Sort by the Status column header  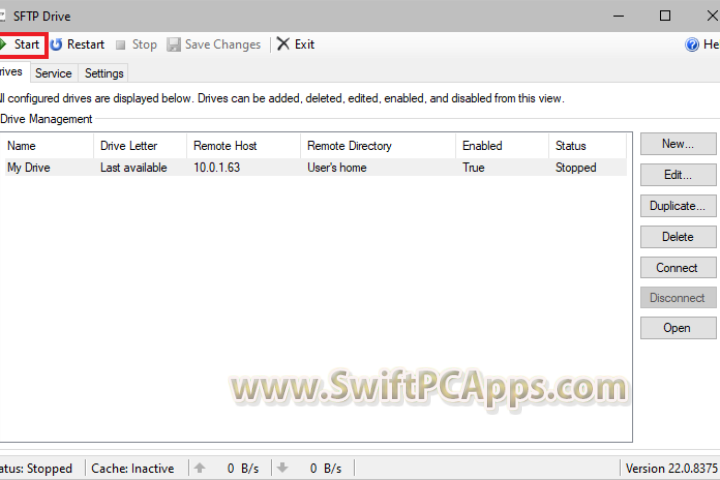[588, 146]
